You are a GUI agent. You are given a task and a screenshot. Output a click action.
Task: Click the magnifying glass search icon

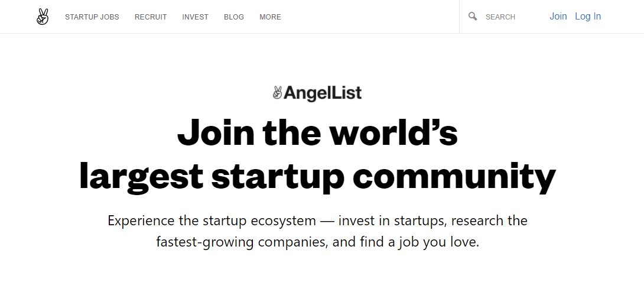473,17
